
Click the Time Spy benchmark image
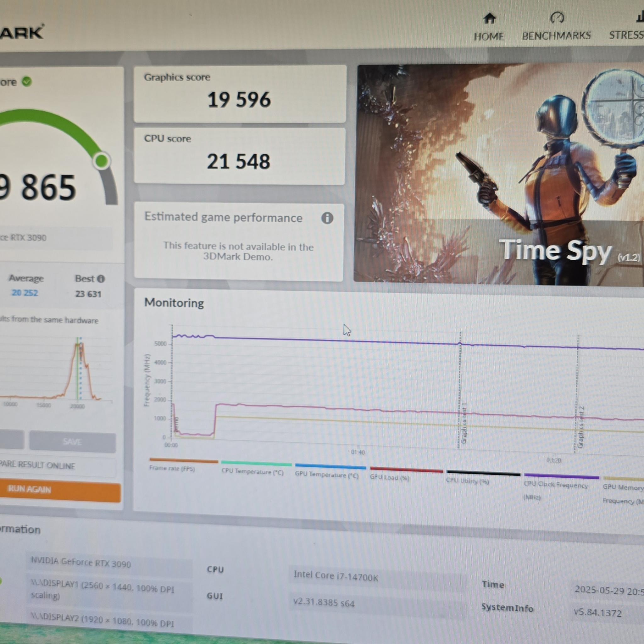click(499, 174)
